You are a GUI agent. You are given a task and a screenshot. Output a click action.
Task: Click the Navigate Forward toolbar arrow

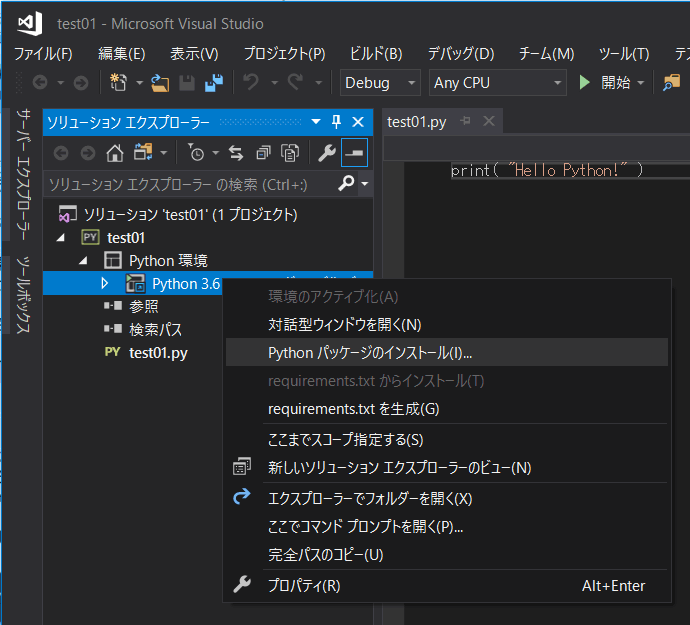tap(81, 82)
